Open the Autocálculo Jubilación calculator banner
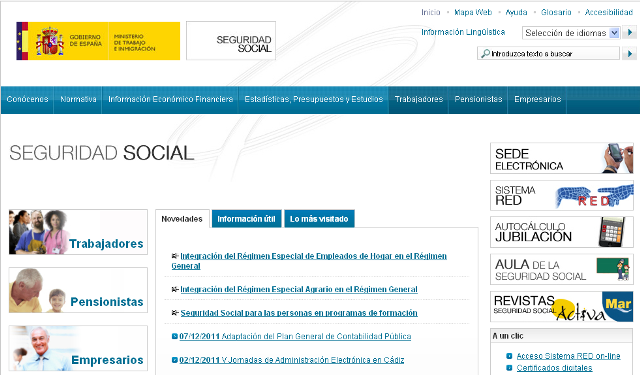 pyautogui.click(x=562, y=232)
